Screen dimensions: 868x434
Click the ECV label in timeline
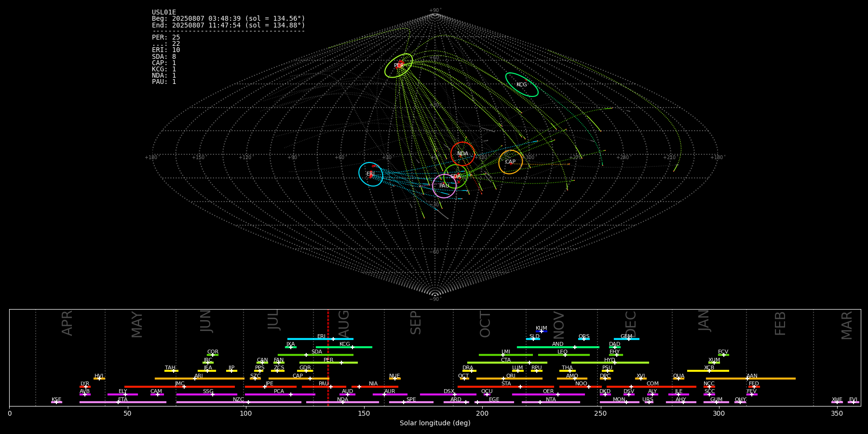point(723,352)
